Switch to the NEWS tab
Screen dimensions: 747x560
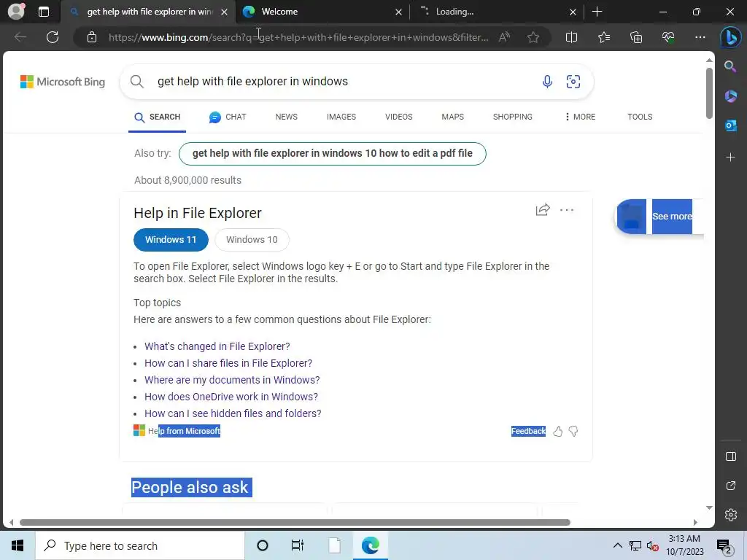[286, 117]
